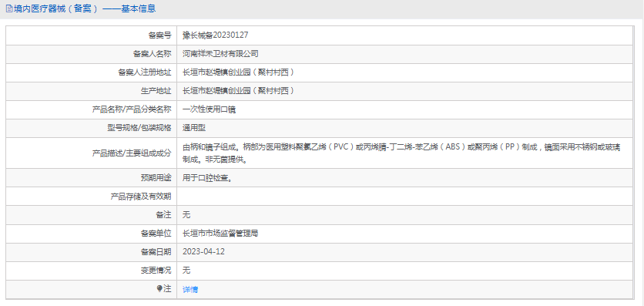Select record number 豫长械备20230127
This screenshot has width=644, height=306.
click(x=215, y=35)
